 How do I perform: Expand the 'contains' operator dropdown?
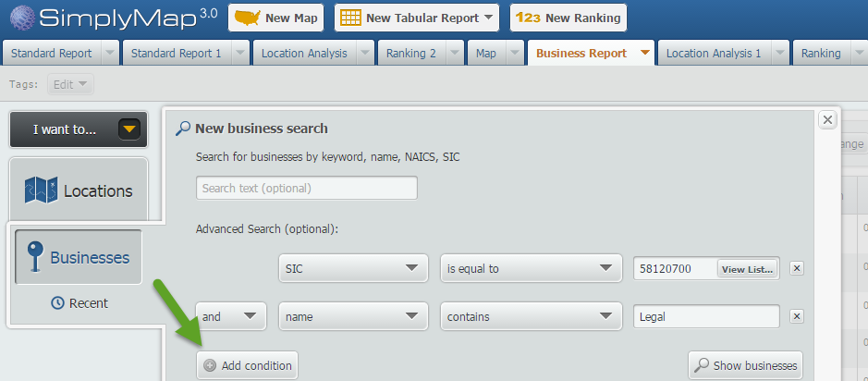[x=528, y=316]
